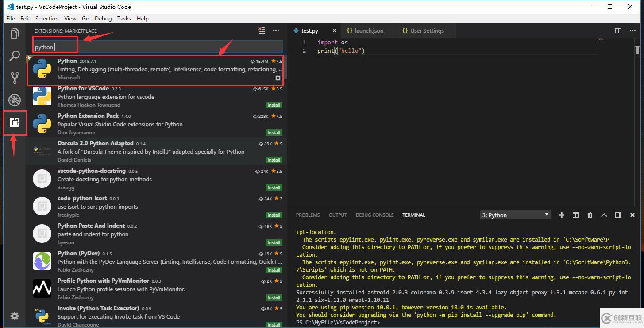Switch to the OUTPUT panel tab
The width and height of the screenshot is (644, 328).
tap(338, 215)
